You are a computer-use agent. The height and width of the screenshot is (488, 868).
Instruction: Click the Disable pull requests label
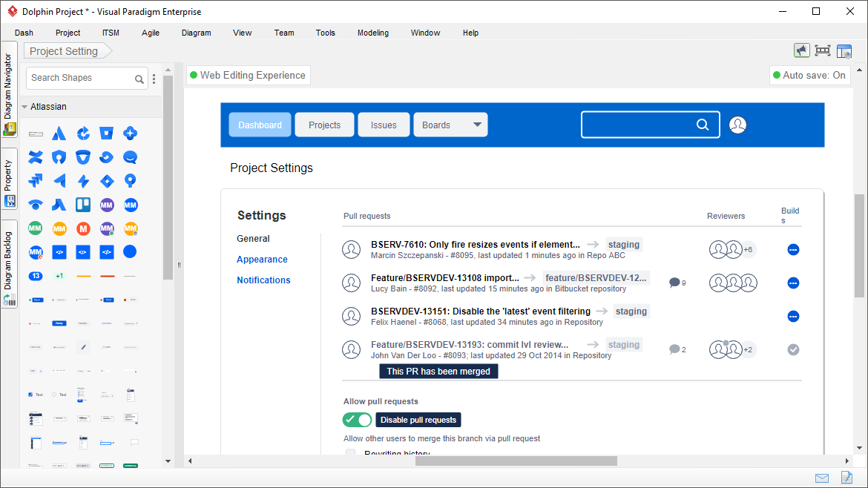click(418, 420)
